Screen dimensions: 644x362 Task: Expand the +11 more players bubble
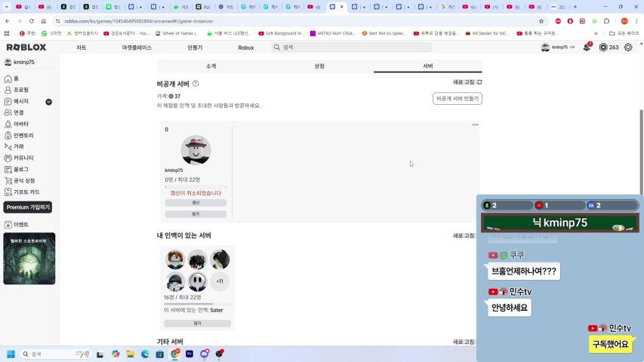(x=220, y=281)
